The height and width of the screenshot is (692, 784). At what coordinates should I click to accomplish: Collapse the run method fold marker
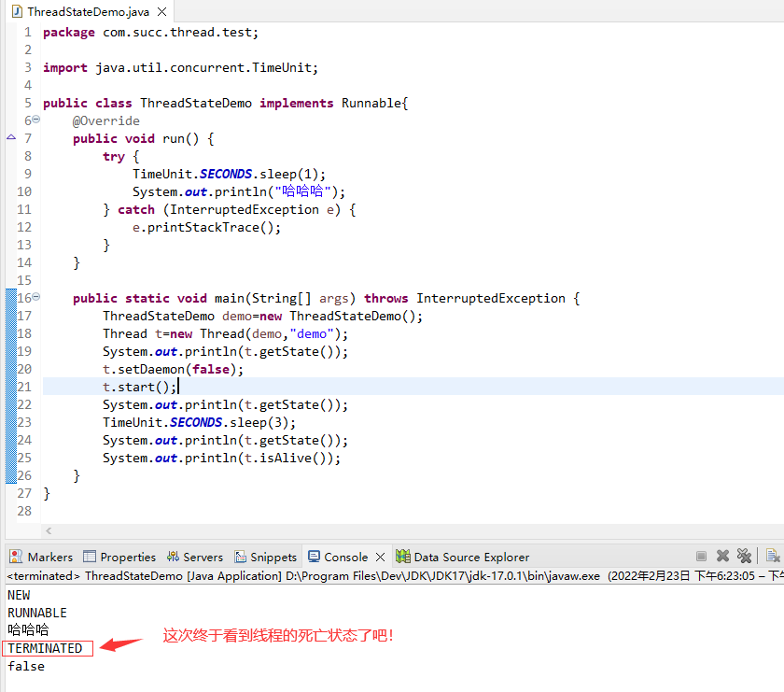coord(34,120)
